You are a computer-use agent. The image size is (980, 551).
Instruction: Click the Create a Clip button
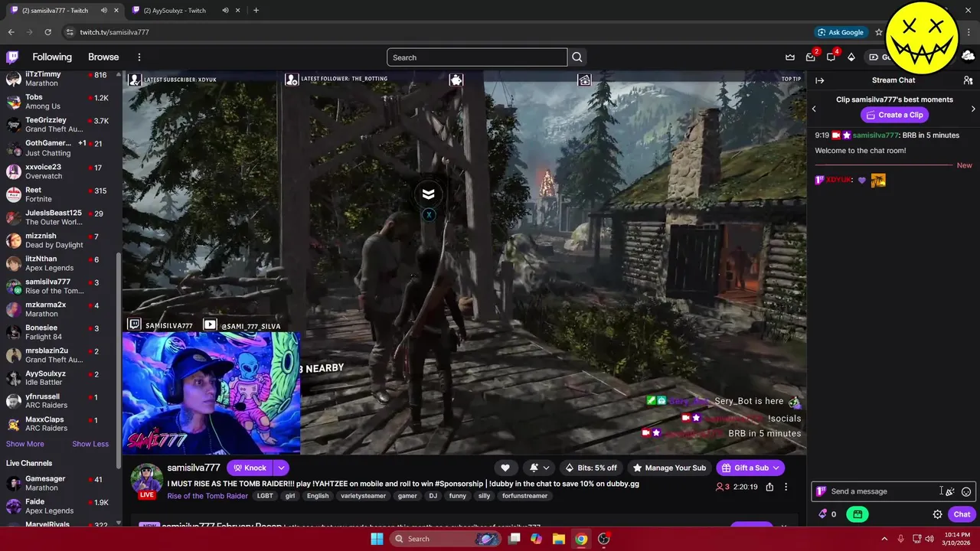pyautogui.click(x=894, y=115)
